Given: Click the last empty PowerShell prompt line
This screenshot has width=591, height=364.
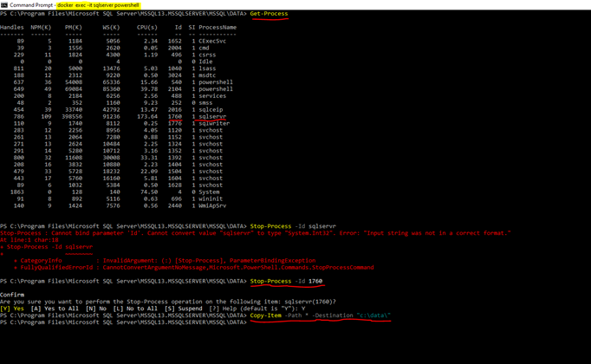Looking at the screenshot, I should (124, 322).
